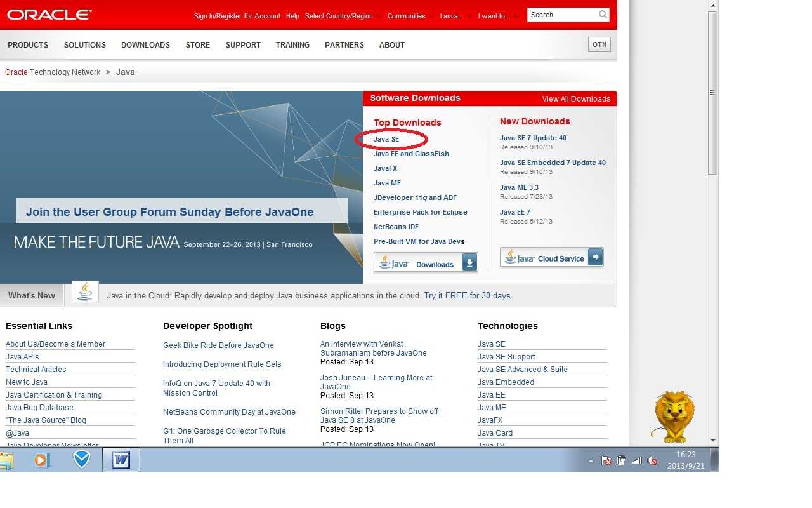Click the network signal tray icon
The width and height of the screenshot is (812, 508).
click(637, 461)
